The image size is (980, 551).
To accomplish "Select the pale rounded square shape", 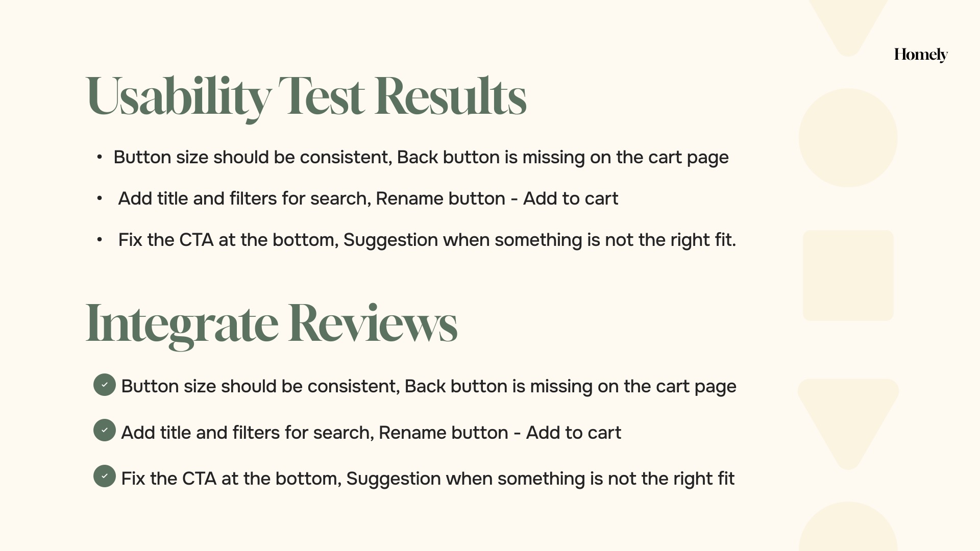I will pyautogui.click(x=848, y=275).
